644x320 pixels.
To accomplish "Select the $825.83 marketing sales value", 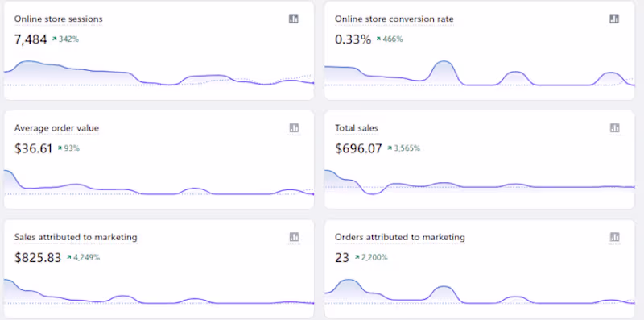I will (38, 258).
